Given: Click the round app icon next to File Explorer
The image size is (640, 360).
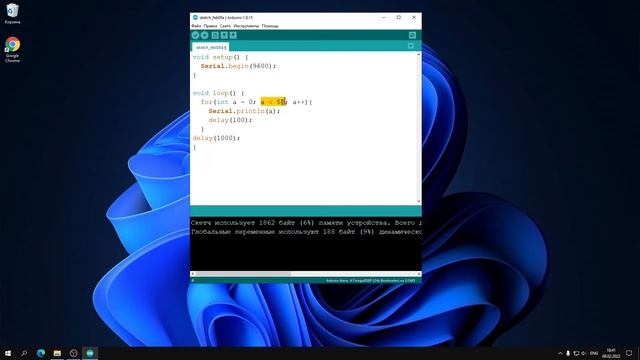Looking at the screenshot, I should coord(73,353).
